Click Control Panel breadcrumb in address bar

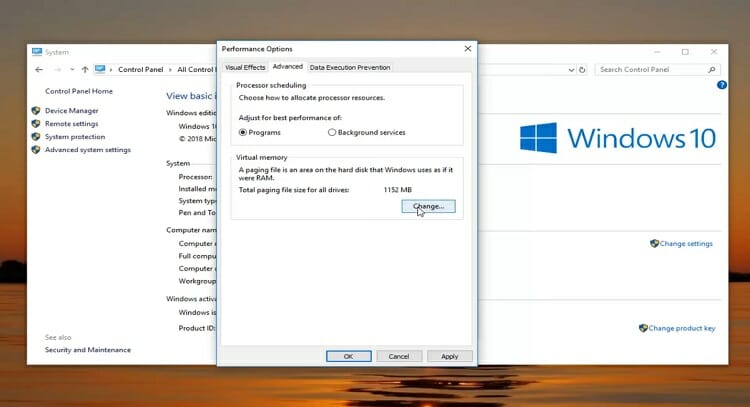pos(141,69)
